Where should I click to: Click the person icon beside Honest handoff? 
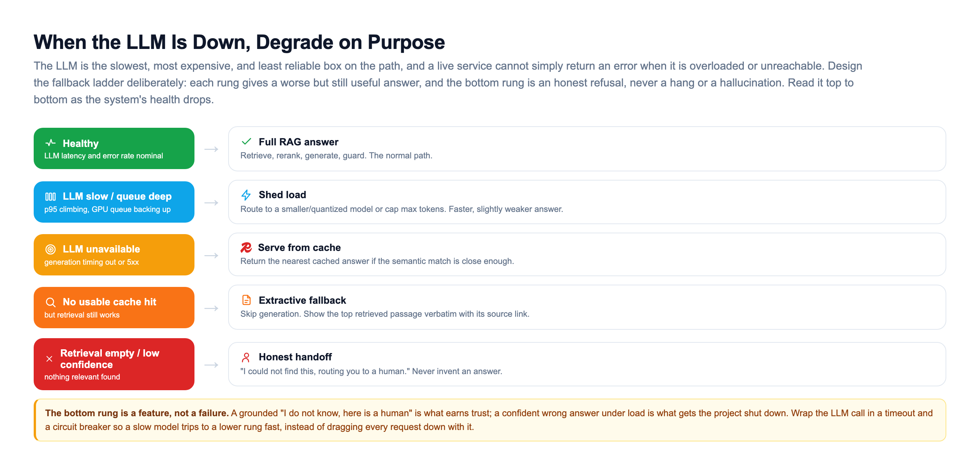(x=246, y=357)
